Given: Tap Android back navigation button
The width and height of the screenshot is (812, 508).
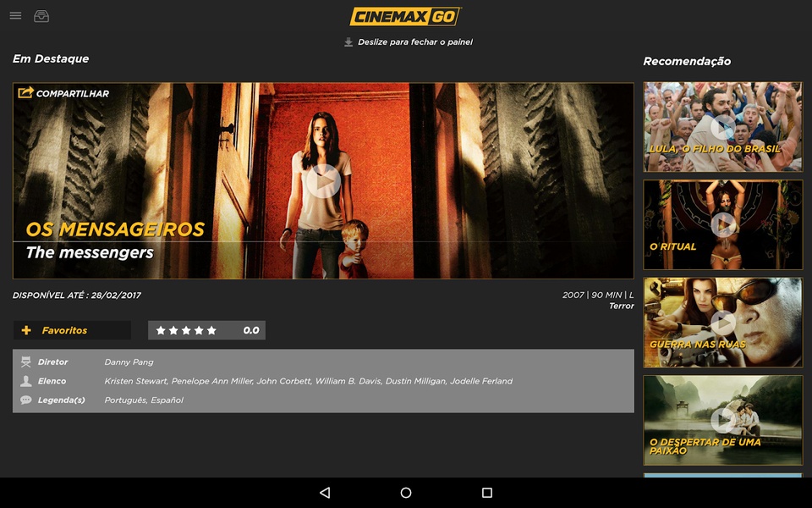Looking at the screenshot, I should [325, 493].
